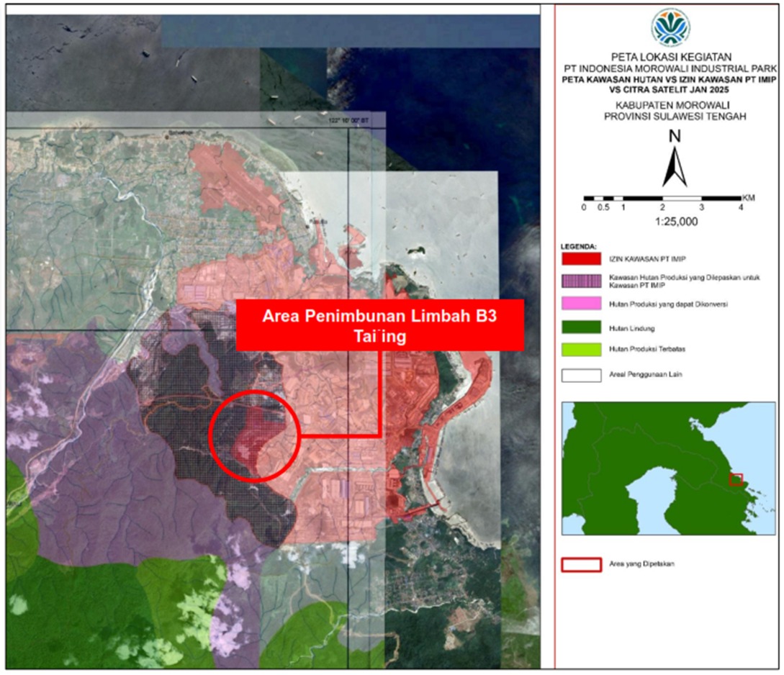Click the 'Hutan Lindung' legend label
784x675 pixels.
point(631,328)
